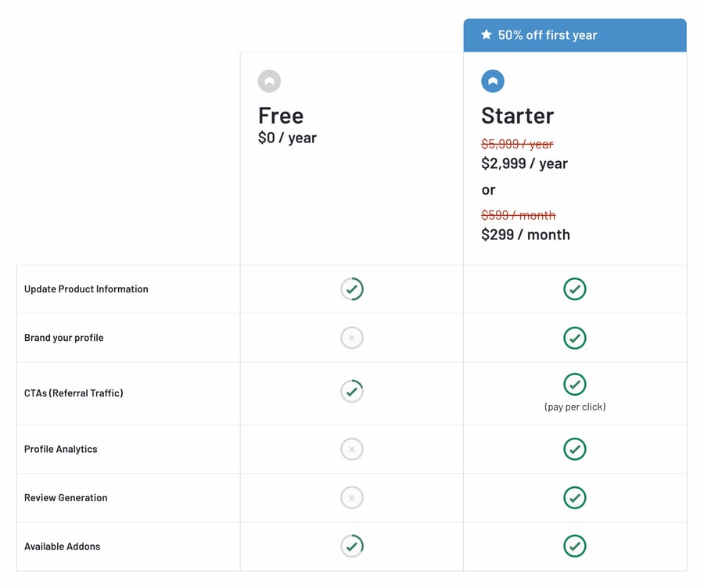Click the Available Addons checkmark under Free
The height and width of the screenshot is (588, 704).
coord(352,546)
